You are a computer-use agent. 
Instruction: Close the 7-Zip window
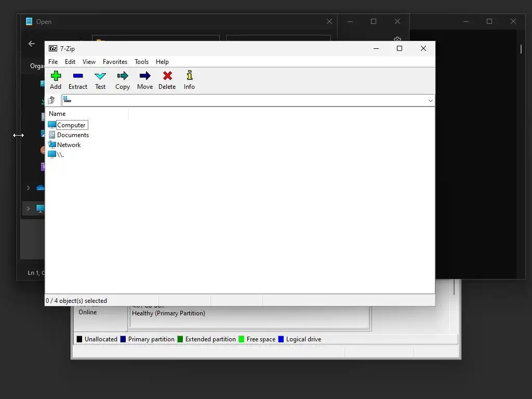(423, 48)
